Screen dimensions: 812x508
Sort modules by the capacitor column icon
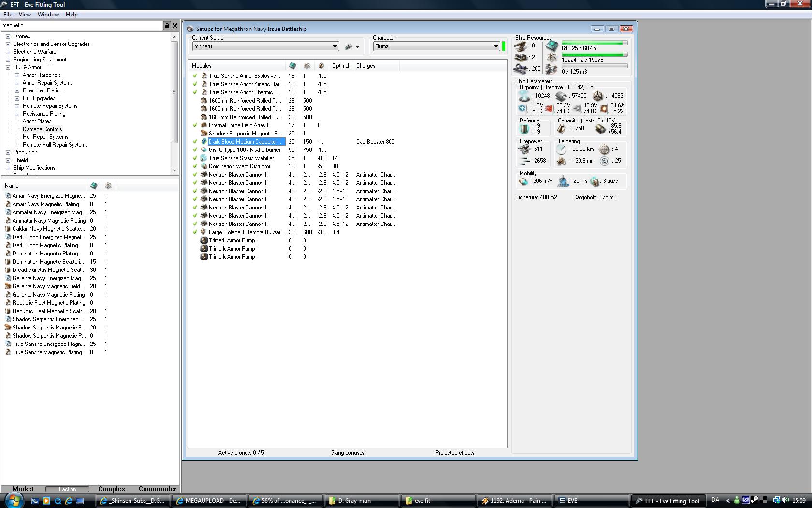(321, 66)
